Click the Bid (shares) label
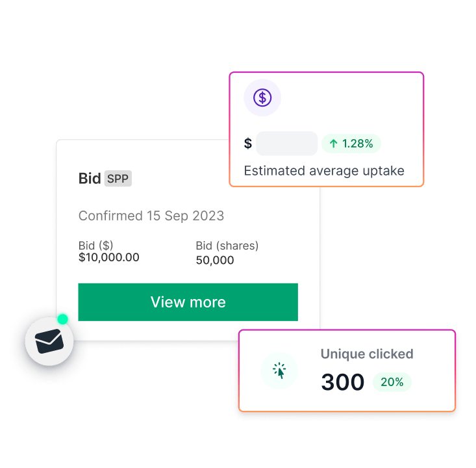476x468 pixels. 227,246
